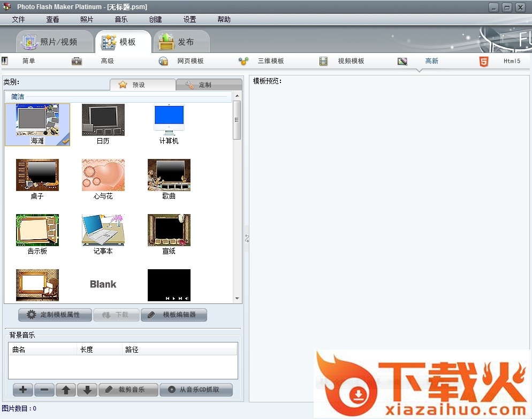532x419 pixels.
Task: Switch to the 定制 custom tab
Action: (209, 85)
